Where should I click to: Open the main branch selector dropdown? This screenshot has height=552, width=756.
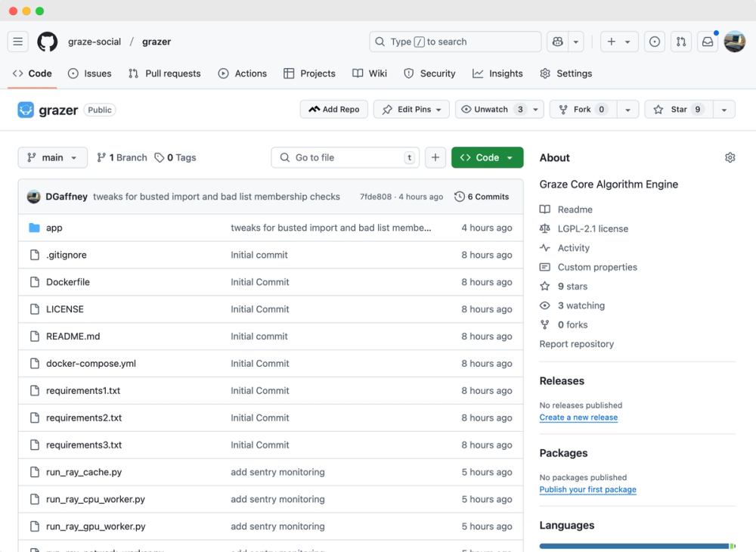[x=53, y=157]
